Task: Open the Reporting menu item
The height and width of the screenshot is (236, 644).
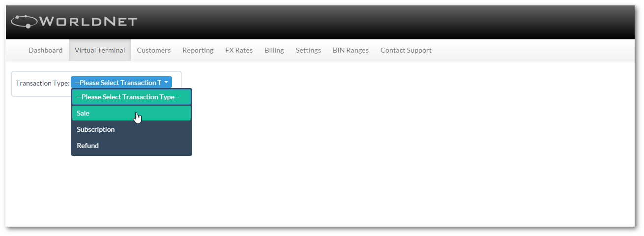Action: (x=198, y=50)
